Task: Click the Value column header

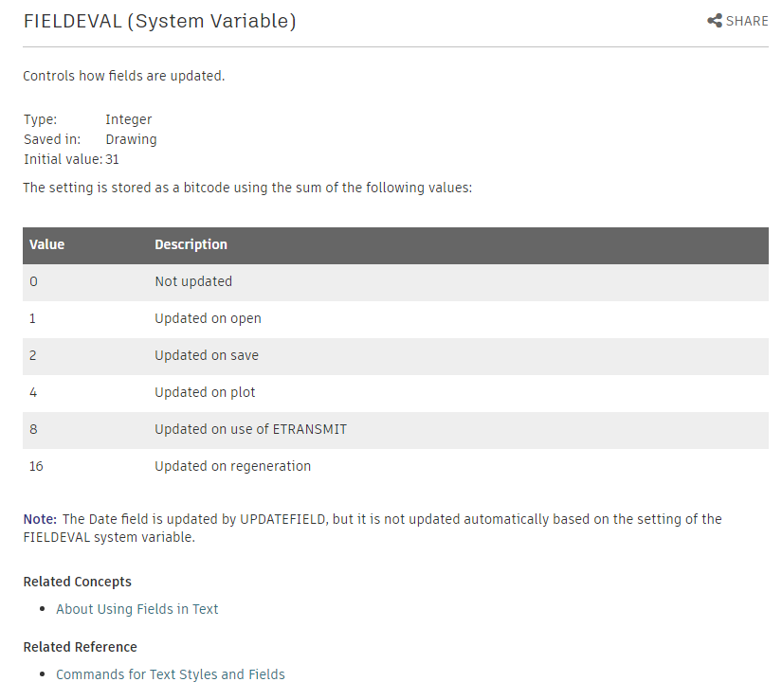Action: pos(46,244)
